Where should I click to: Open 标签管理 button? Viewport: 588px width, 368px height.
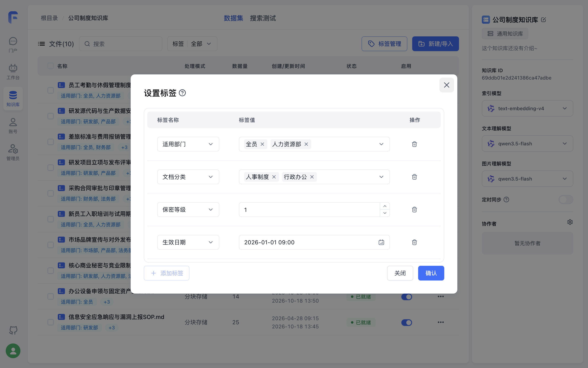click(384, 44)
